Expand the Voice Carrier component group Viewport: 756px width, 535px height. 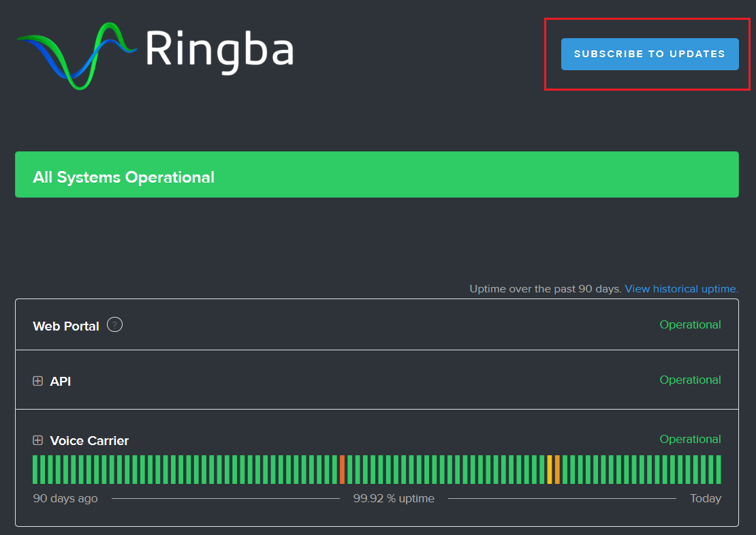coord(37,440)
